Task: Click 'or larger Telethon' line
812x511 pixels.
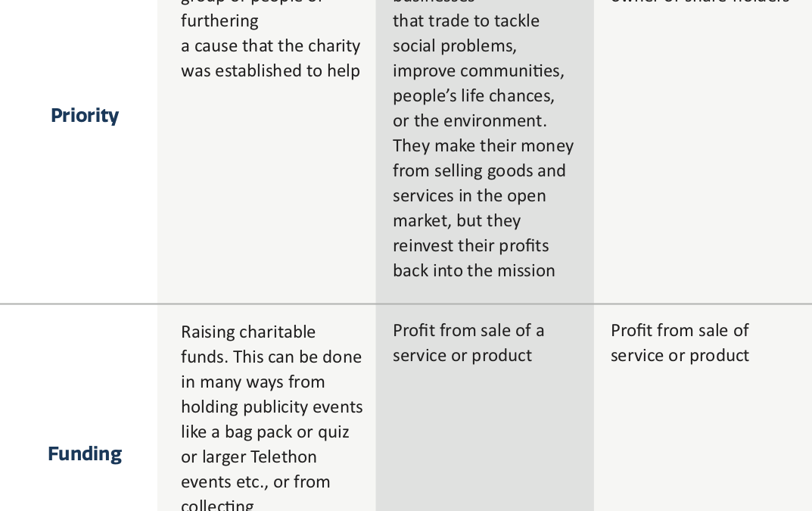Action: click(x=248, y=456)
